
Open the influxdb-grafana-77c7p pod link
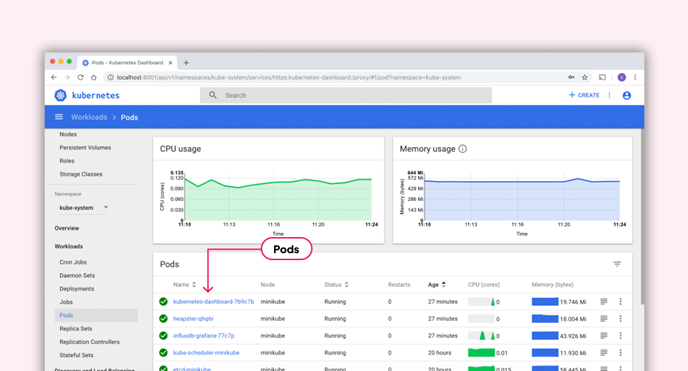[x=204, y=335]
